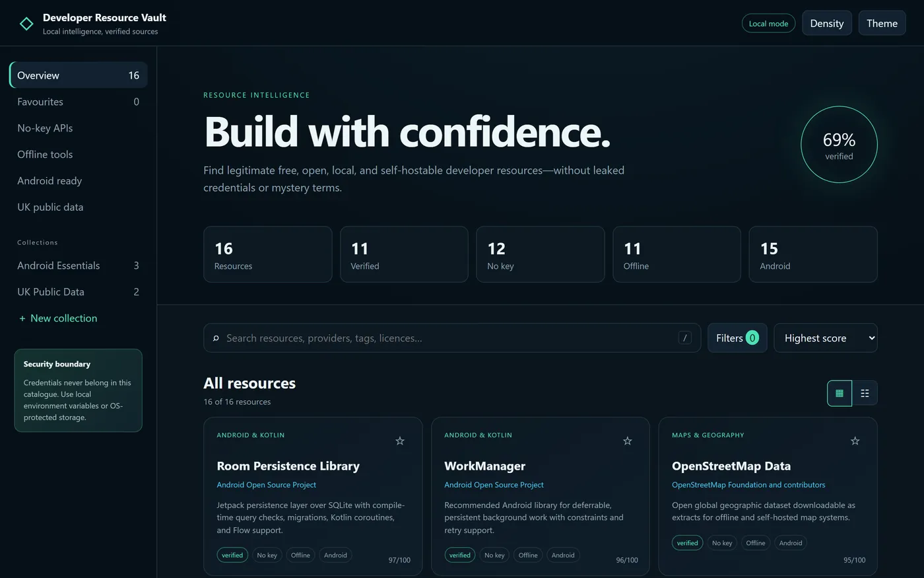Click the Security boundary notice

78,390
